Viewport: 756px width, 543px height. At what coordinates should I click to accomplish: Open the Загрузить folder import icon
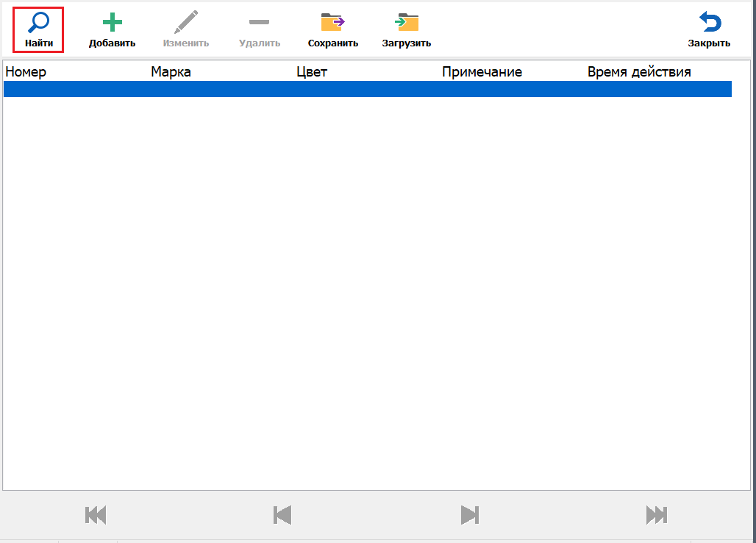pos(406,23)
